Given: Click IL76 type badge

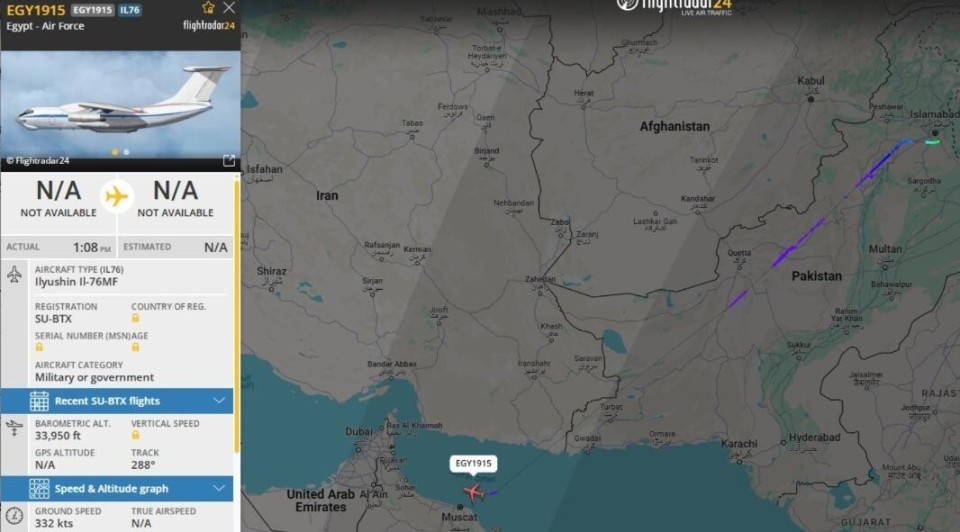Looking at the screenshot, I should pos(130,10).
